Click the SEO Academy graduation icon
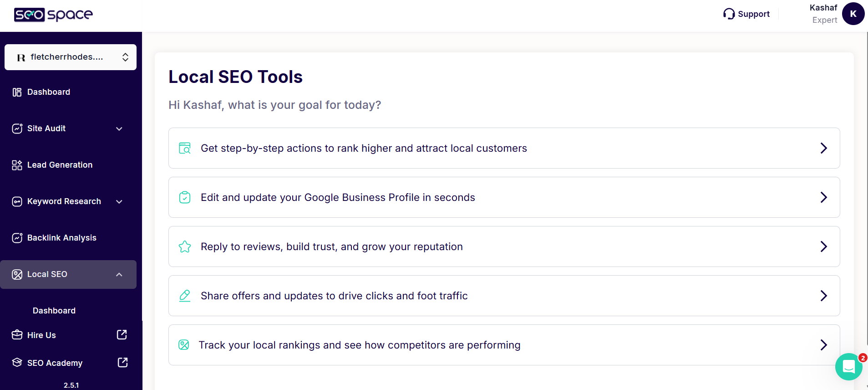 (17, 363)
